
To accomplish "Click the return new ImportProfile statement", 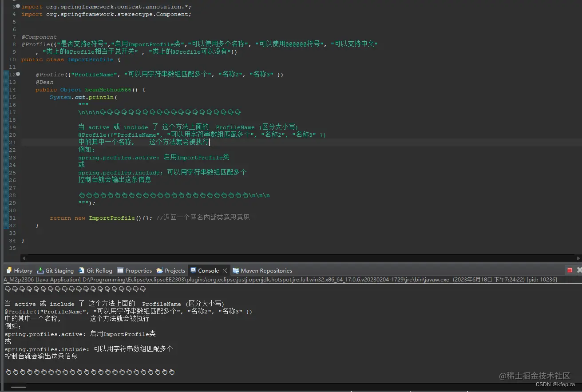I will [x=101, y=218].
